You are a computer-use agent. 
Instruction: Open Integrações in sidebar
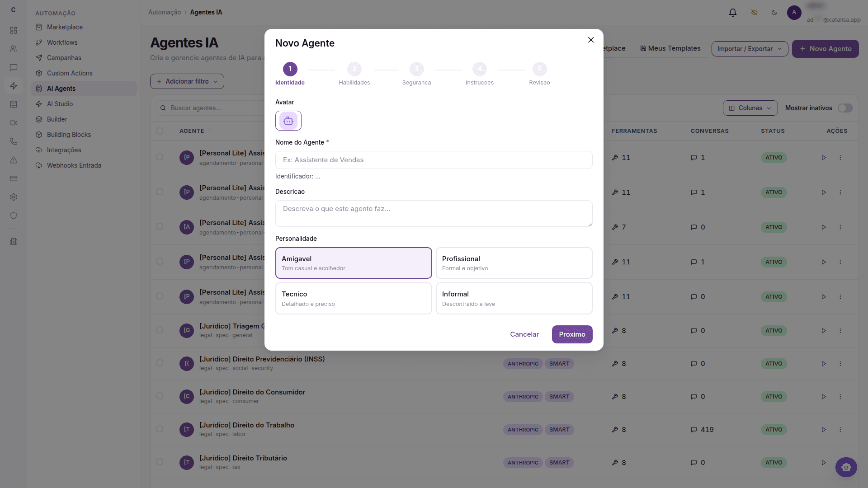click(x=84, y=150)
